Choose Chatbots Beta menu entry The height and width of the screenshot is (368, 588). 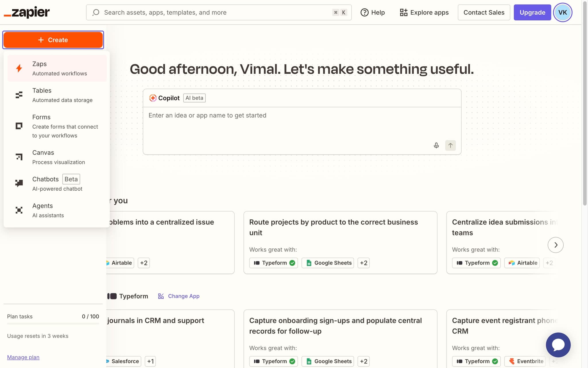click(57, 184)
